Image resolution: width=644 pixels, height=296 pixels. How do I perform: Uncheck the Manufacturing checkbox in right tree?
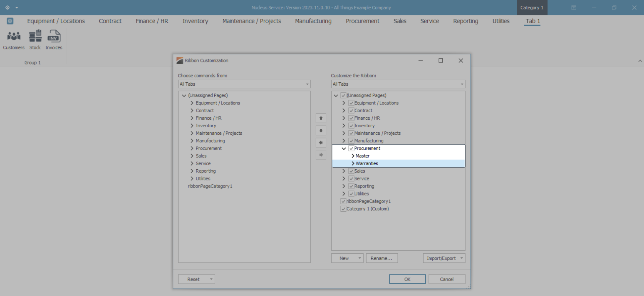pos(351,141)
